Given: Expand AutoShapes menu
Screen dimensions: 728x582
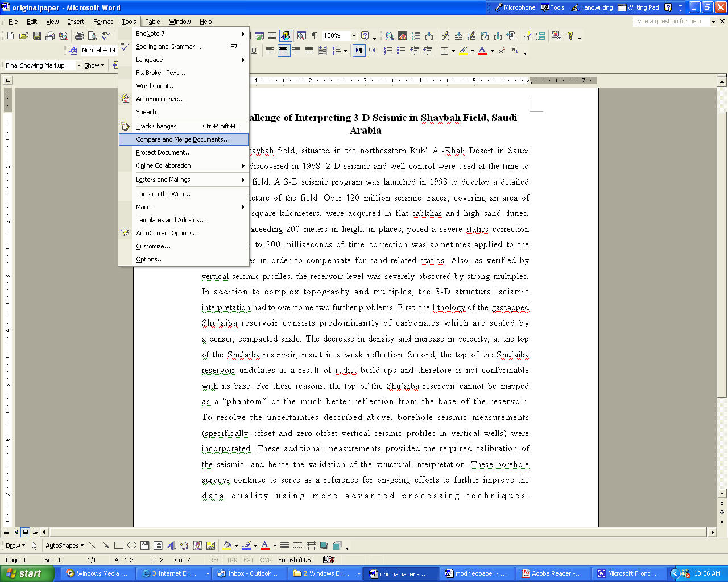Looking at the screenshot, I should [64, 546].
